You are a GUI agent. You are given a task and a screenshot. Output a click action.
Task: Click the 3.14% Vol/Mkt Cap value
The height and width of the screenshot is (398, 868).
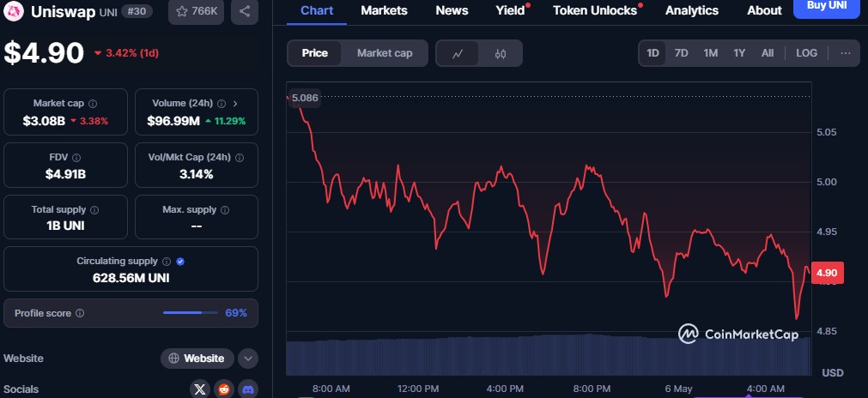click(x=196, y=174)
